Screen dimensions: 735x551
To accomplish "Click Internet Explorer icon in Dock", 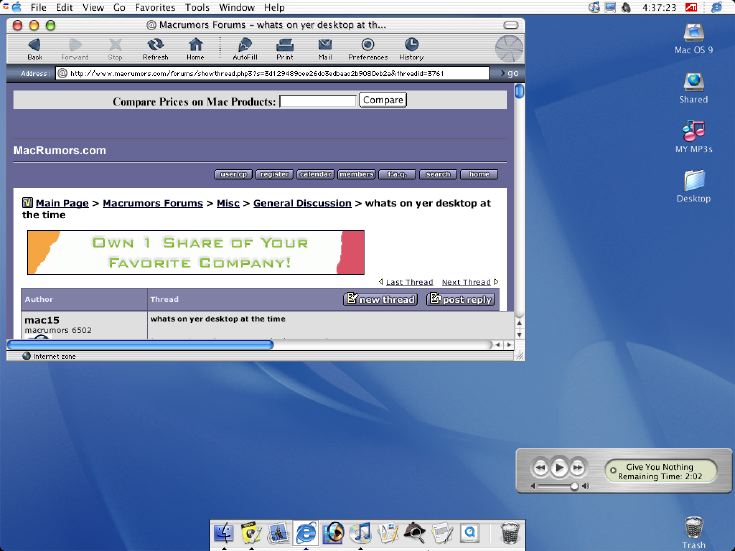I will 306,534.
